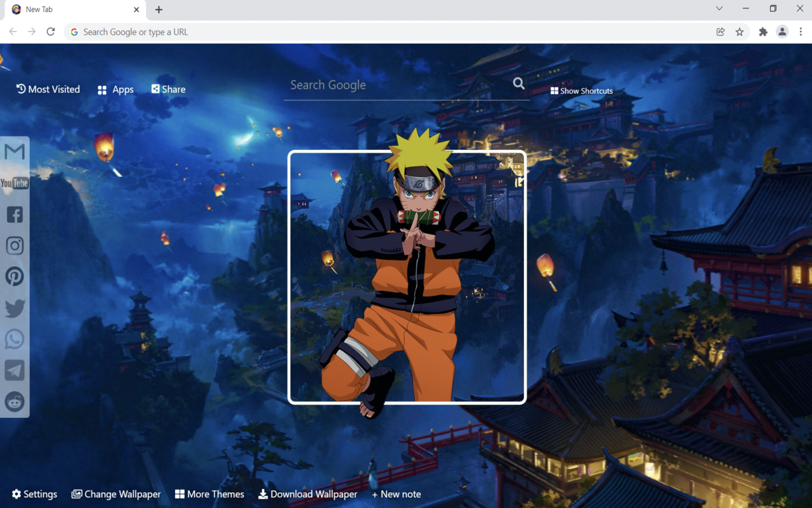The width and height of the screenshot is (812, 508).
Task: Open Reddit from the sidebar
Action: point(15,402)
